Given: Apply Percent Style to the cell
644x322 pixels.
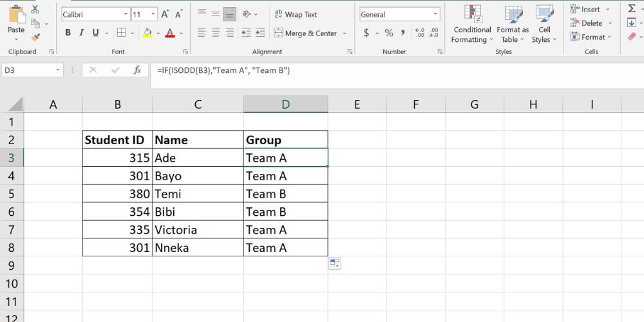Looking at the screenshot, I should tap(389, 33).
